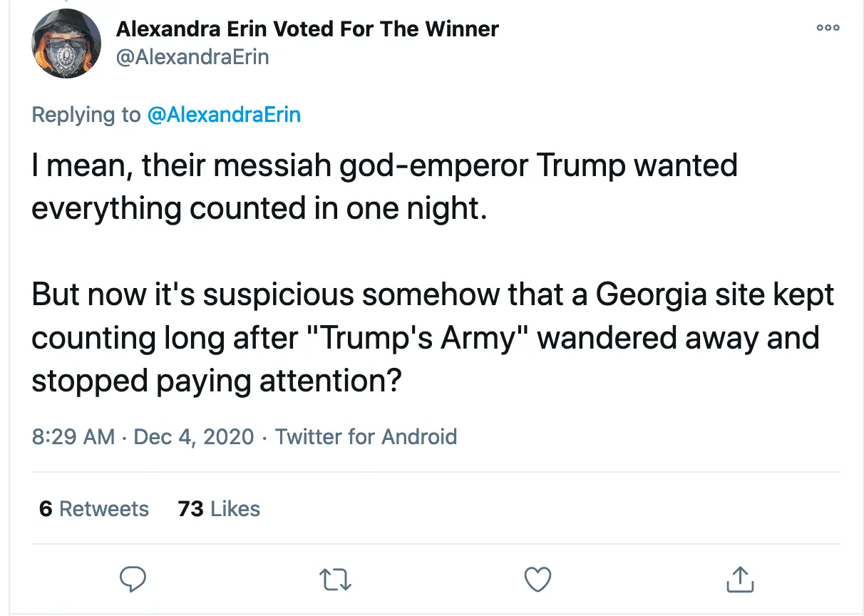The height and width of the screenshot is (616, 864).
Task: Click the "stopped paying attention?" tweet line
Action: pyautogui.click(x=214, y=381)
